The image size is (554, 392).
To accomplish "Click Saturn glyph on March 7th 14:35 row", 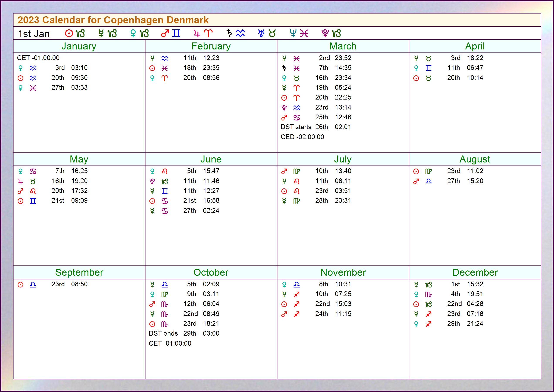I will tap(284, 68).
